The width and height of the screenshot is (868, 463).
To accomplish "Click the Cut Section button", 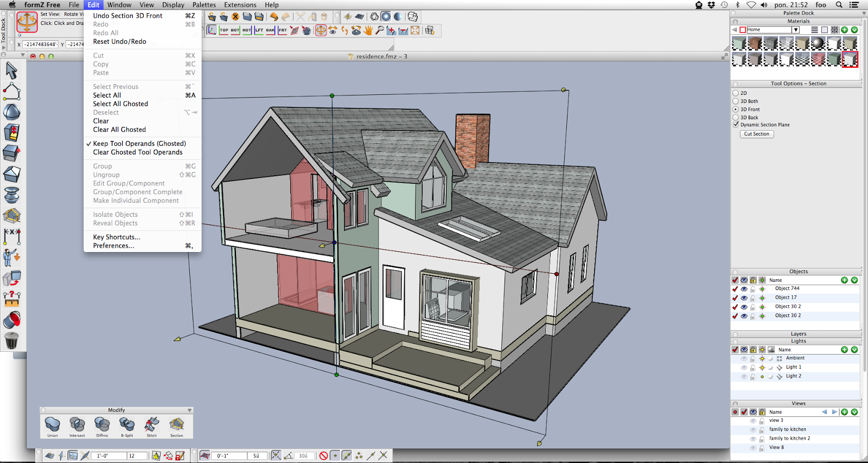I will (757, 134).
